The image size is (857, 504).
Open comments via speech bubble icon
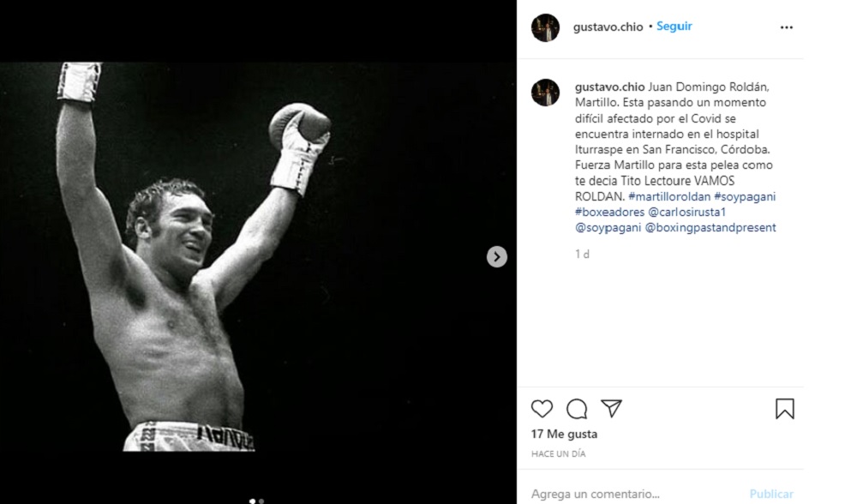point(577,409)
